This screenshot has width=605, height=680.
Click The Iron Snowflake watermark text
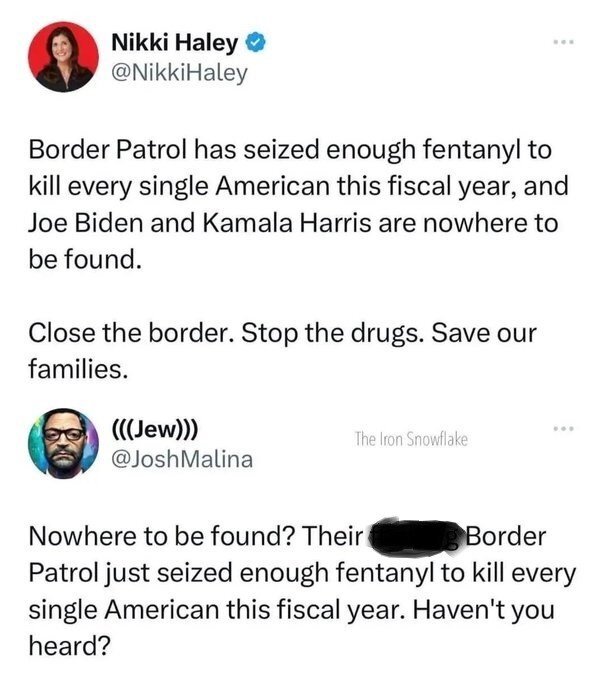pos(411,439)
